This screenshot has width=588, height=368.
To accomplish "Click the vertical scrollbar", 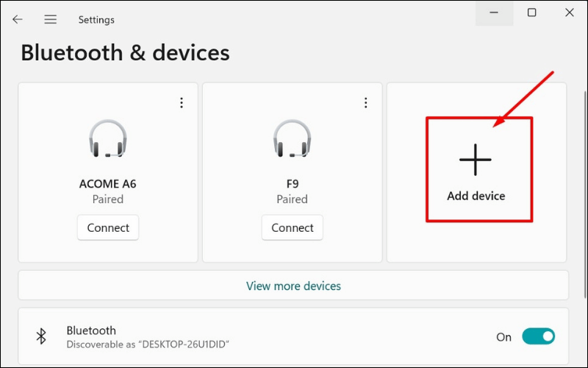I will pos(585,195).
